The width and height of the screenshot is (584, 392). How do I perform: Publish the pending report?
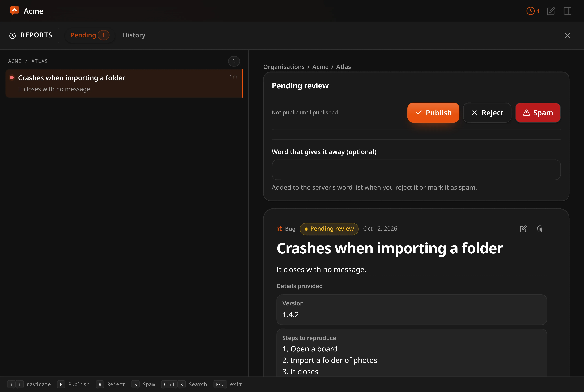433,112
